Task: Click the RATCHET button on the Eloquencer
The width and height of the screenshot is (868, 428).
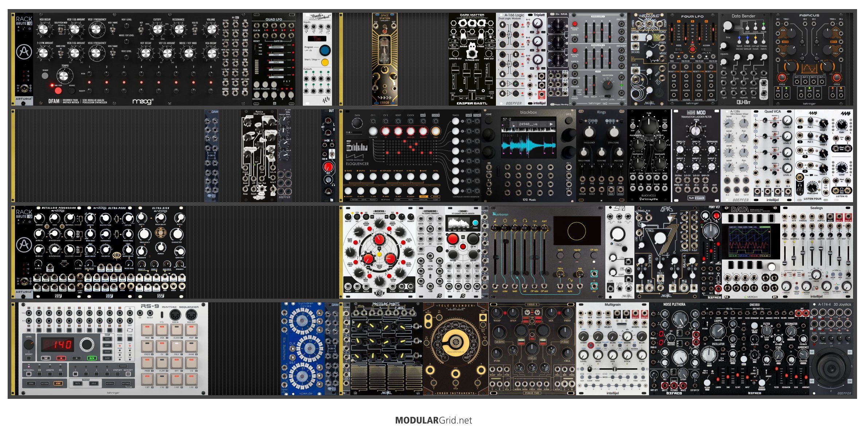Action: 423,131
